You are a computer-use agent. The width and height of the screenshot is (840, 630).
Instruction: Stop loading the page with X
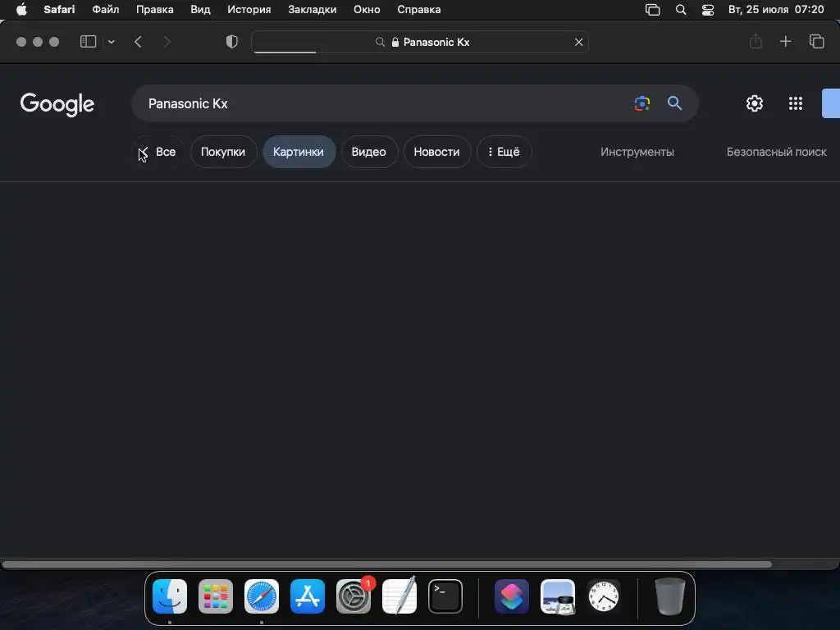pos(578,42)
